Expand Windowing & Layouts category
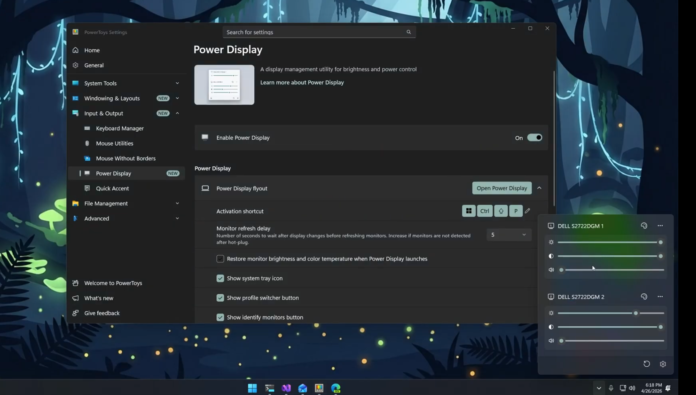 pyautogui.click(x=127, y=98)
